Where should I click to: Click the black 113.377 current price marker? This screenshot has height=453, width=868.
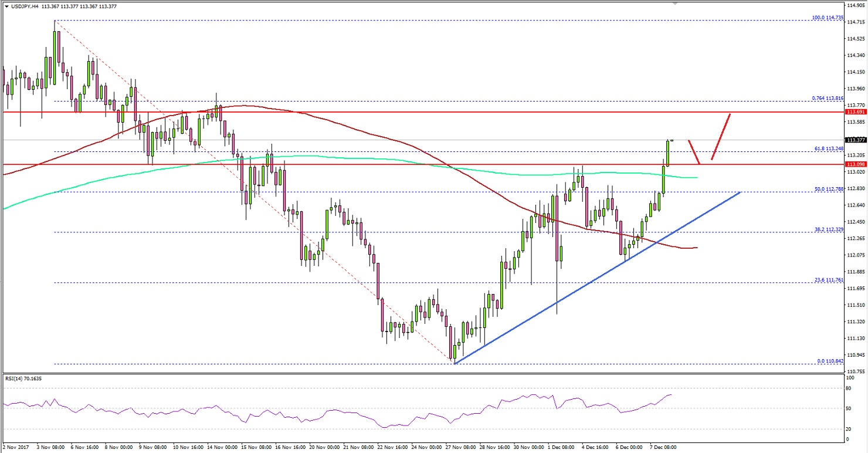[855, 140]
